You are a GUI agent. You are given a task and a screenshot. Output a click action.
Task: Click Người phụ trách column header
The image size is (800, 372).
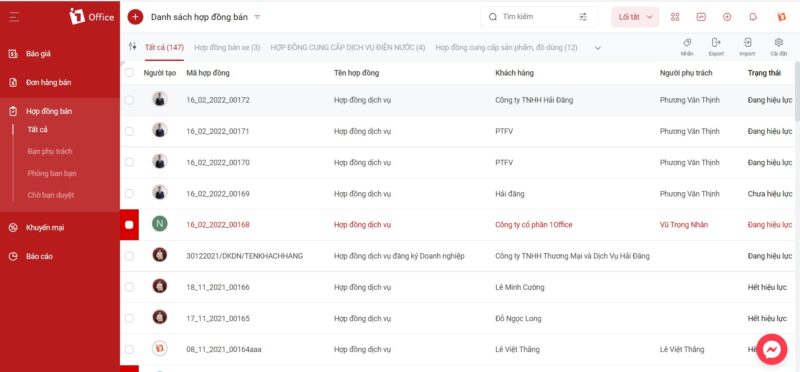click(686, 73)
